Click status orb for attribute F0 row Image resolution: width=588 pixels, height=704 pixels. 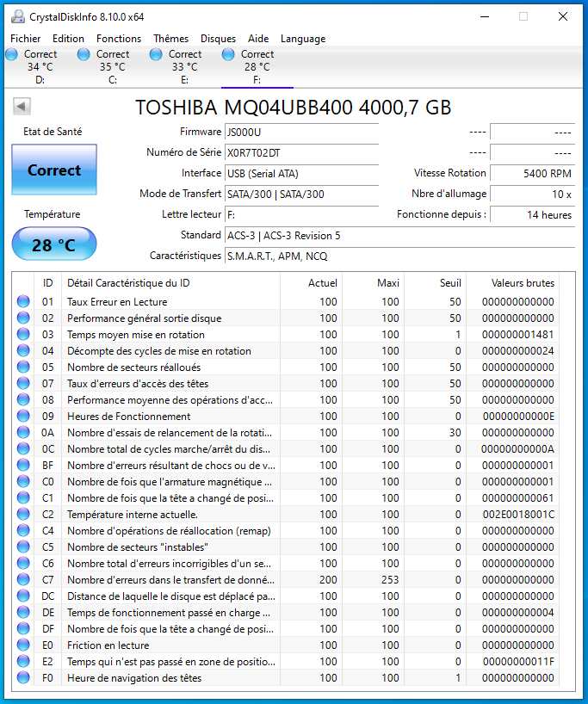[23, 677]
